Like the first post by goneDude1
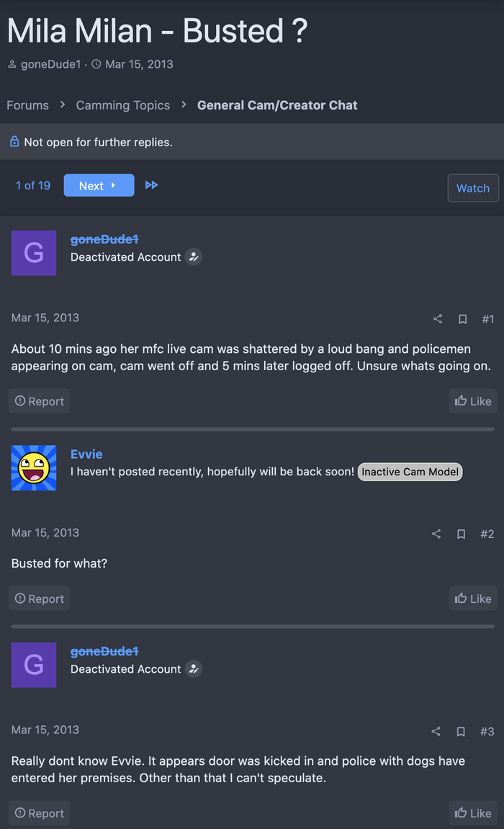The height and width of the screenshot is (829, 504). [473, 401]
